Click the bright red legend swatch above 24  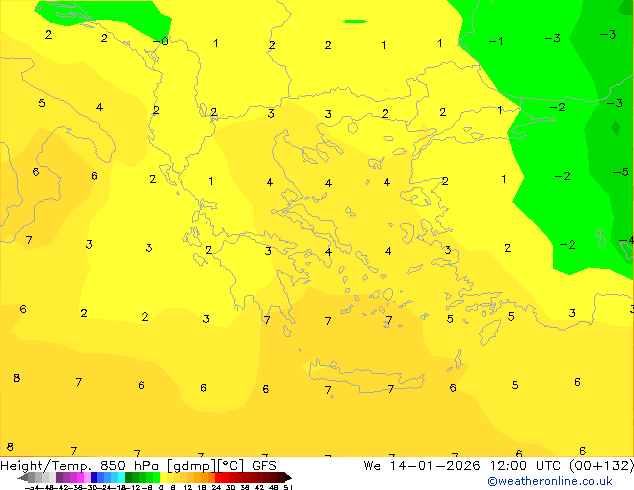click(218, 477)
